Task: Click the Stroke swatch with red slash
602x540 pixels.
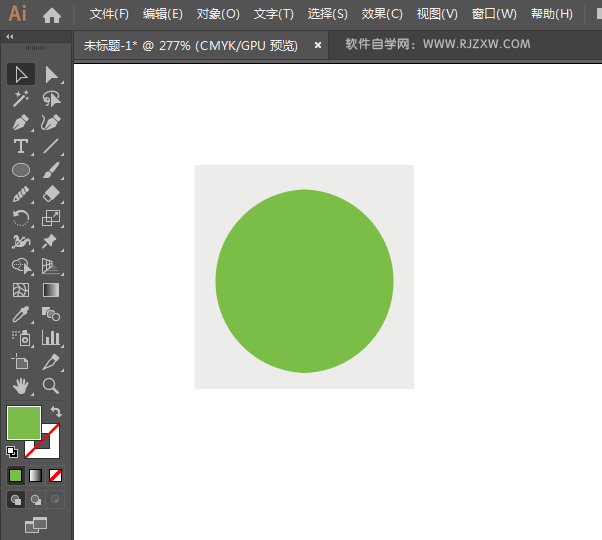Action: click(x=52, y=448)
